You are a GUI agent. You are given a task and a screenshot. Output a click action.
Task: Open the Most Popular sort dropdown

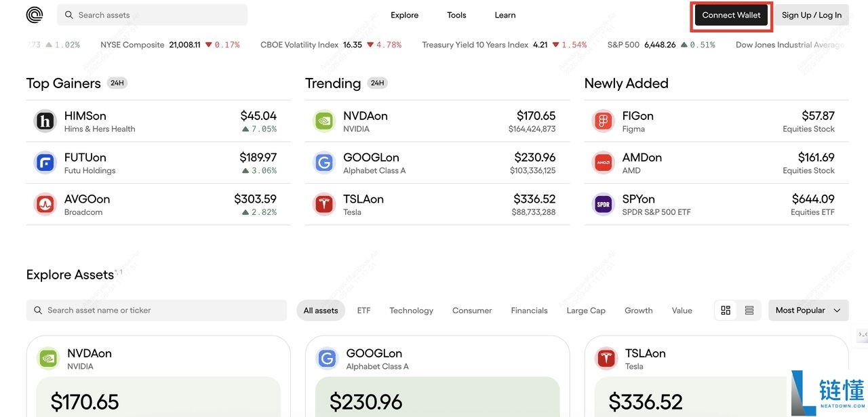click(808, 310)
